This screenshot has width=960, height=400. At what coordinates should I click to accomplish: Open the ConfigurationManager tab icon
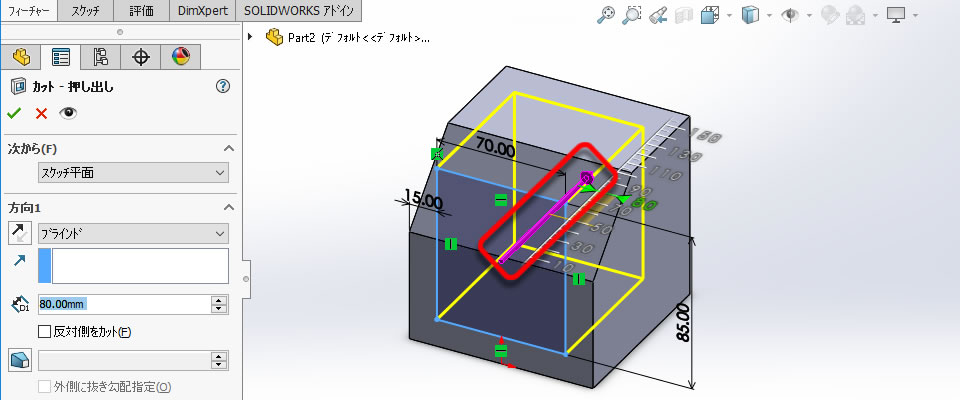pyautogui.click(x=101, y=58)
